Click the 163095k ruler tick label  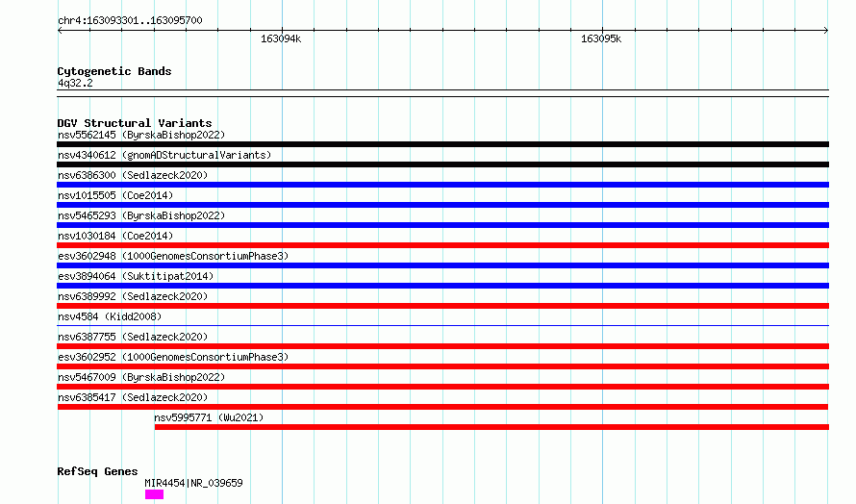pyautogui.click(x=601, y=39)
